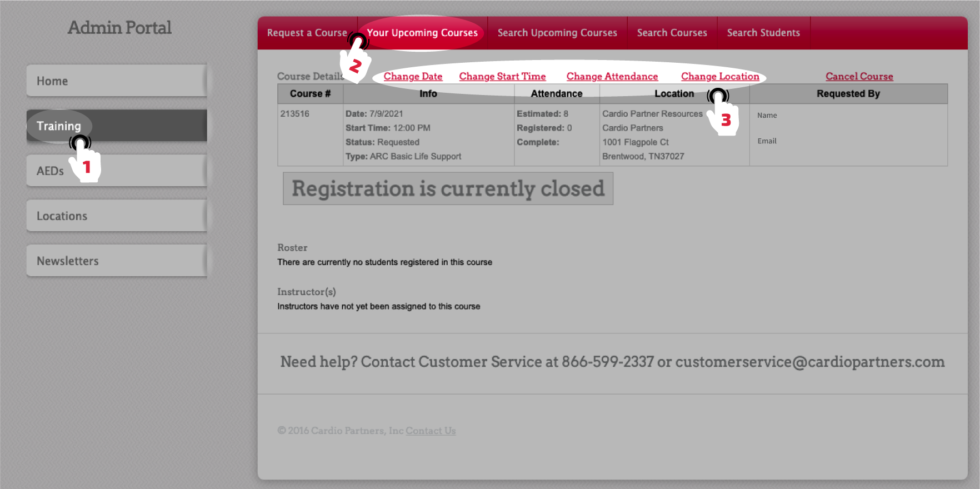Go to the Search Courses tab
Screen dimensions: 980x489
(672, 33)
